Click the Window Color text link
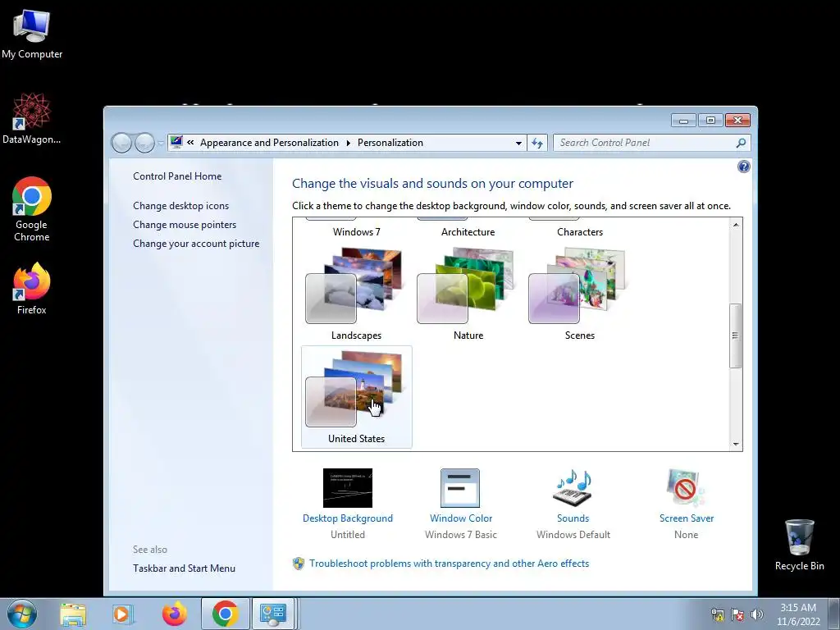 461,518
